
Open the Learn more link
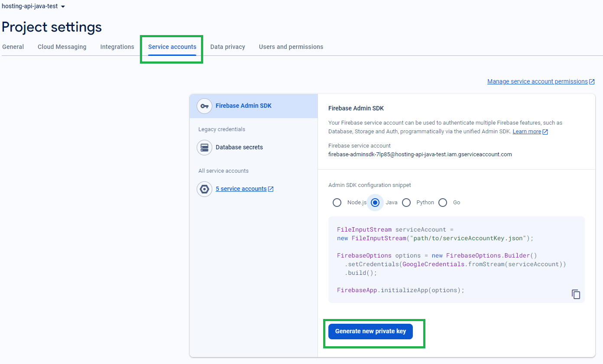pyautogui.click(x=527, y=132)
